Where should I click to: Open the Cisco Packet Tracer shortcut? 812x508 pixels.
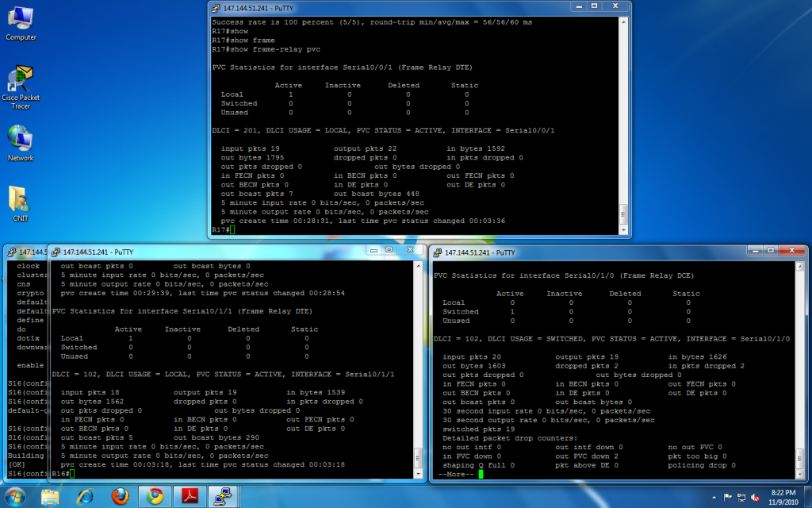pos(20,79)
